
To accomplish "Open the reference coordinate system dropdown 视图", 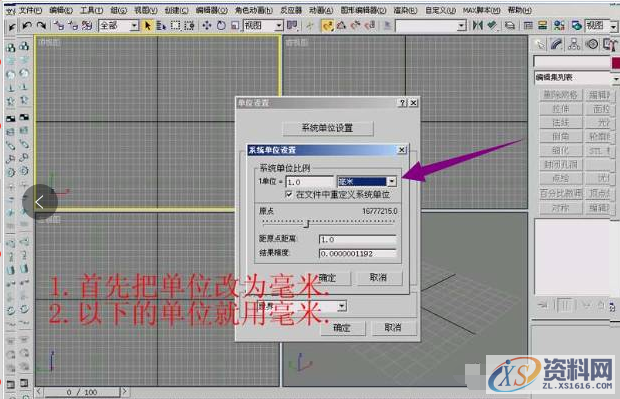I will 263,26.
